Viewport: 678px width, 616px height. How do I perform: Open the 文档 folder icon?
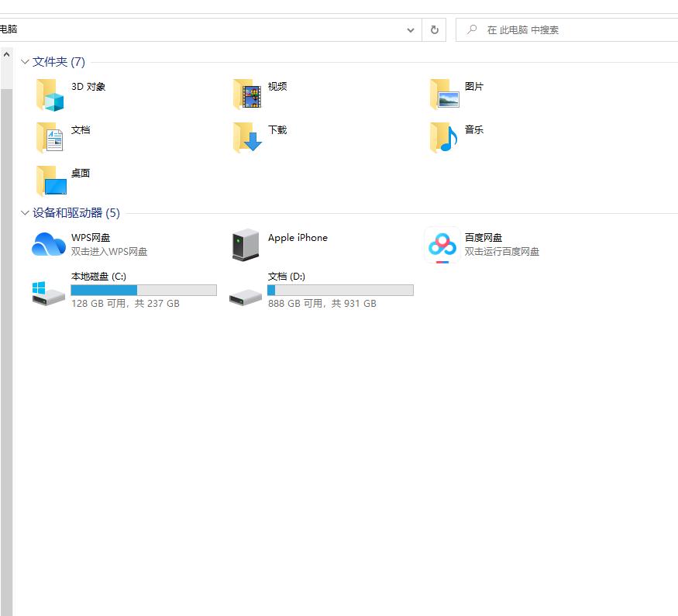point(50,137)
